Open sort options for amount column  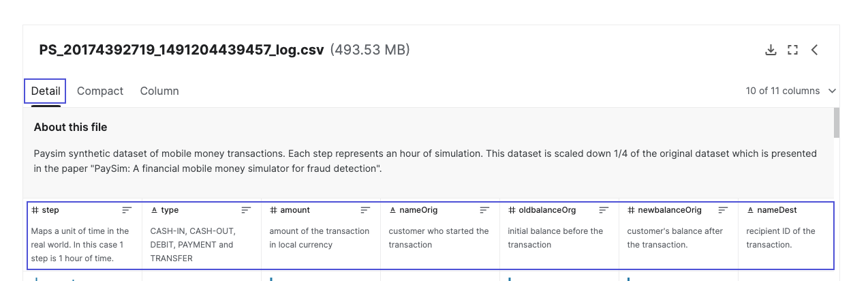tap(365, 210)
